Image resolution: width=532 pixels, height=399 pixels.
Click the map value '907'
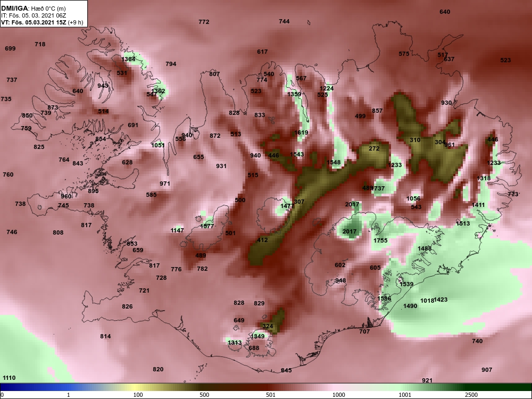487,370
